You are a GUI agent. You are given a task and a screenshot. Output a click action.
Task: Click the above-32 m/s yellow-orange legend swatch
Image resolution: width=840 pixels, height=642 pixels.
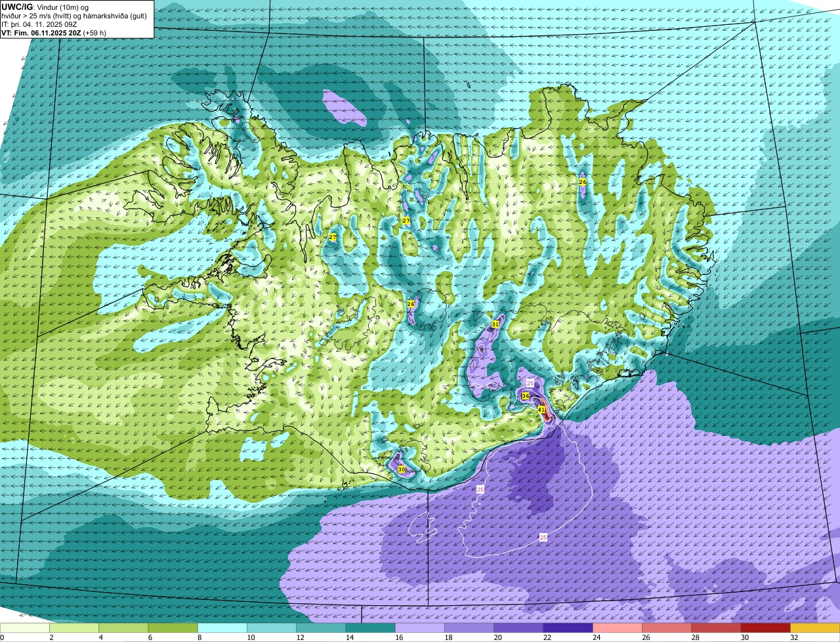coord(815,628)
